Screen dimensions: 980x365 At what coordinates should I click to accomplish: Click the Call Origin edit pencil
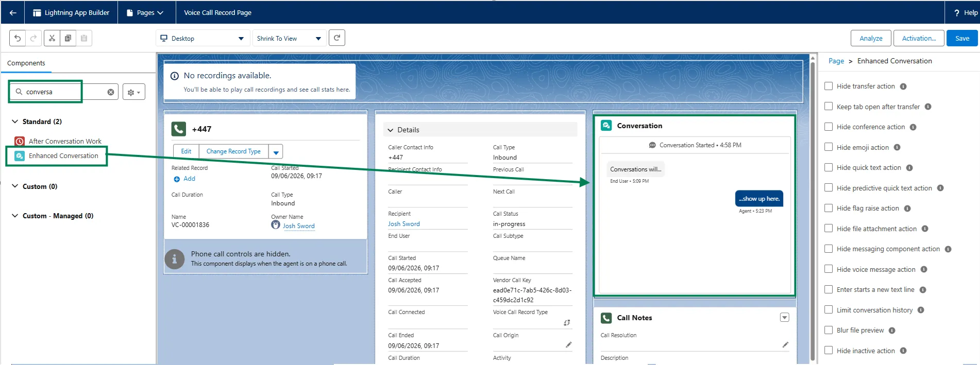[x=568, y=344]
